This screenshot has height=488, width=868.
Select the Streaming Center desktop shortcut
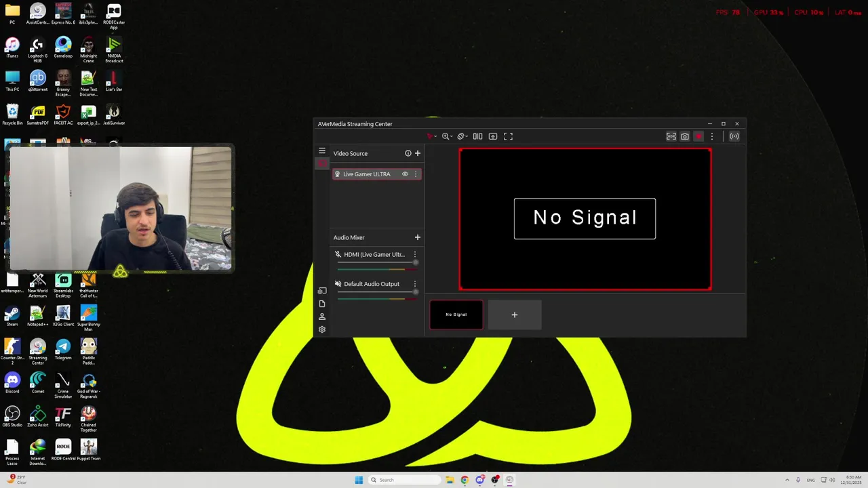(38, 352)
